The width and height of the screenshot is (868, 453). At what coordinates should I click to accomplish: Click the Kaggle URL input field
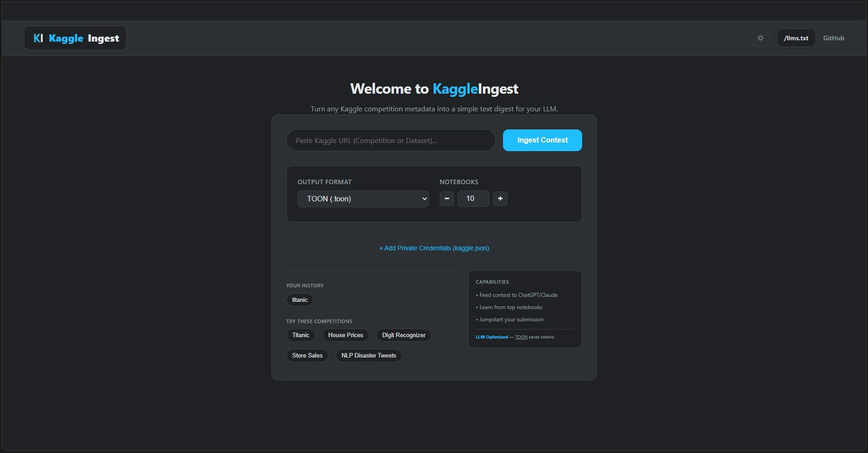(x=390, y=140)
